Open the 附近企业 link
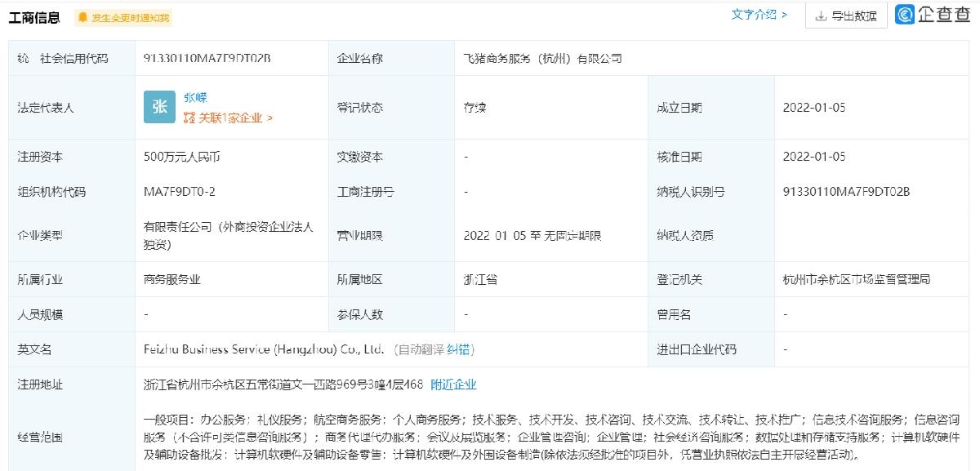 pos(453,384)
